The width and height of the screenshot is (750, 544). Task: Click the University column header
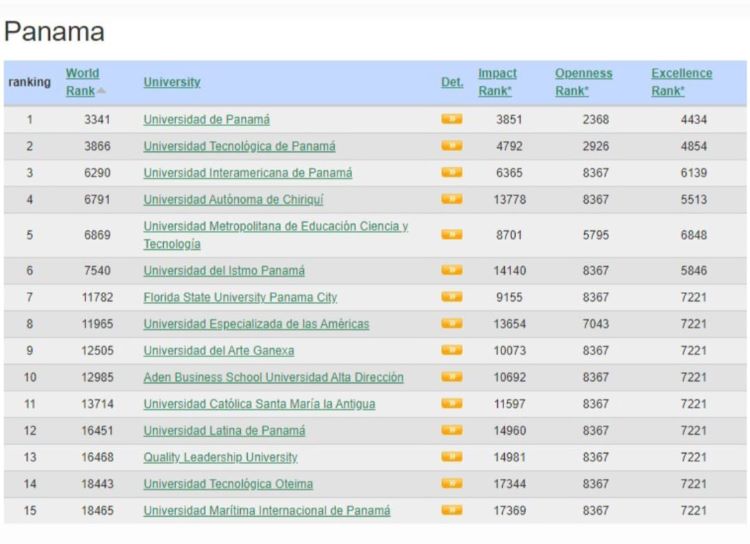click(171, 82)
